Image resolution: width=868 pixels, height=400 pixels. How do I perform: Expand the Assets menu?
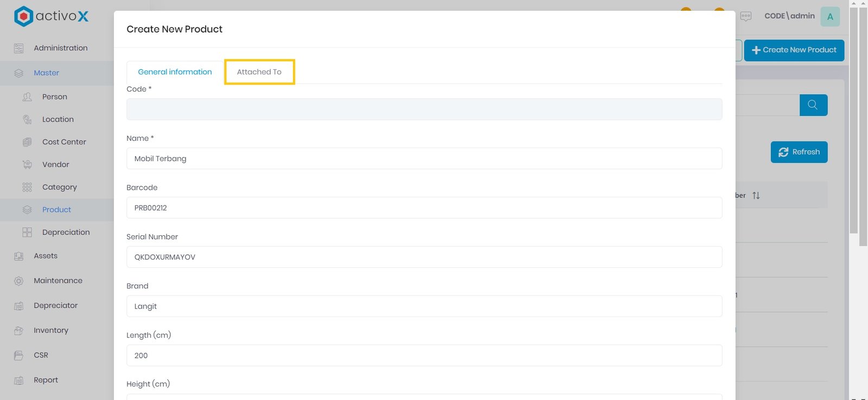click(x=46, y=256)
